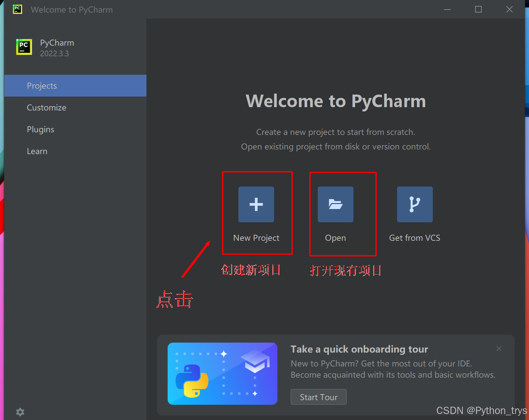This screenshot has width=529, height=420.
Task: Maximize the Welcome to PyCharm window
Action: tap(478, 10)
